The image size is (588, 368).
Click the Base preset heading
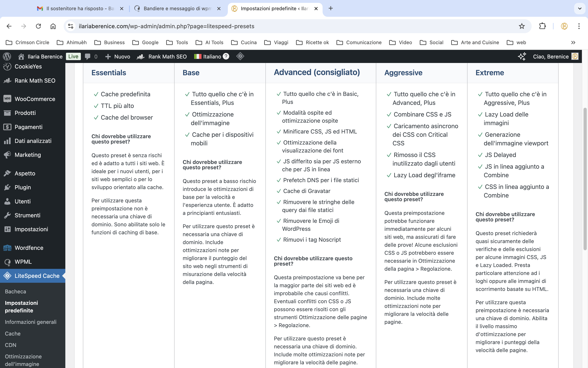tap(191, 73)
